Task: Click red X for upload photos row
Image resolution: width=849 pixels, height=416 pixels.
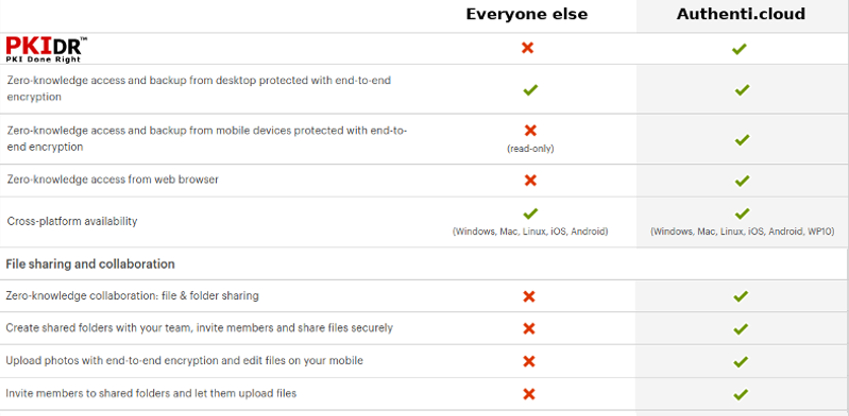Action: pos(529,361)
